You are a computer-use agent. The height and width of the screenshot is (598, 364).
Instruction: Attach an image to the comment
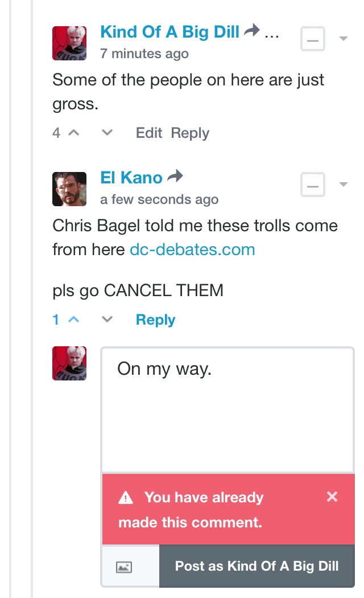(124, 567)
